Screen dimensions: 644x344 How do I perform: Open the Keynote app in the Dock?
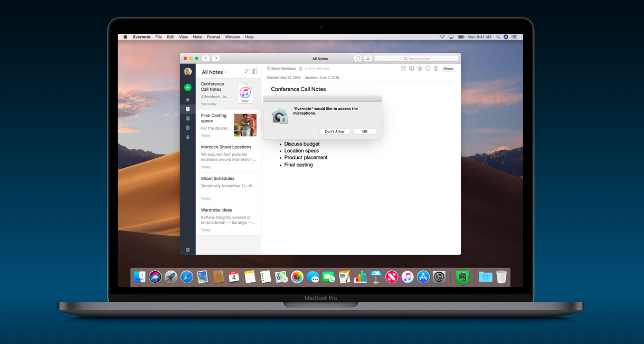(376, 276)
